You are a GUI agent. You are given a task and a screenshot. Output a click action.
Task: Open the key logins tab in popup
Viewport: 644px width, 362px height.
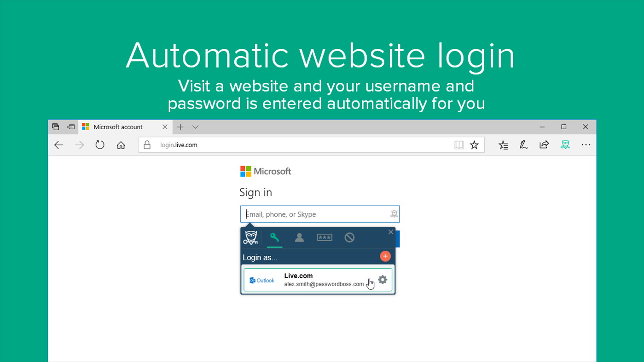coord(274,238)
